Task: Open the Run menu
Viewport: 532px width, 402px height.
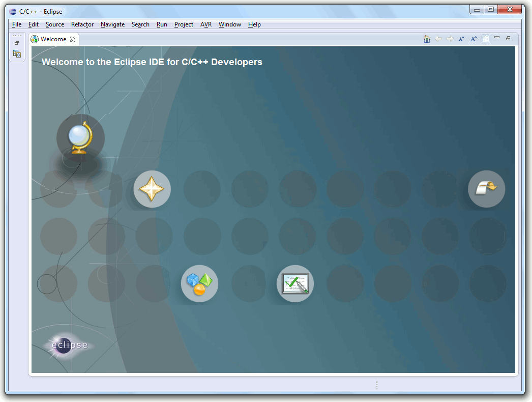Action: [162, 24]
